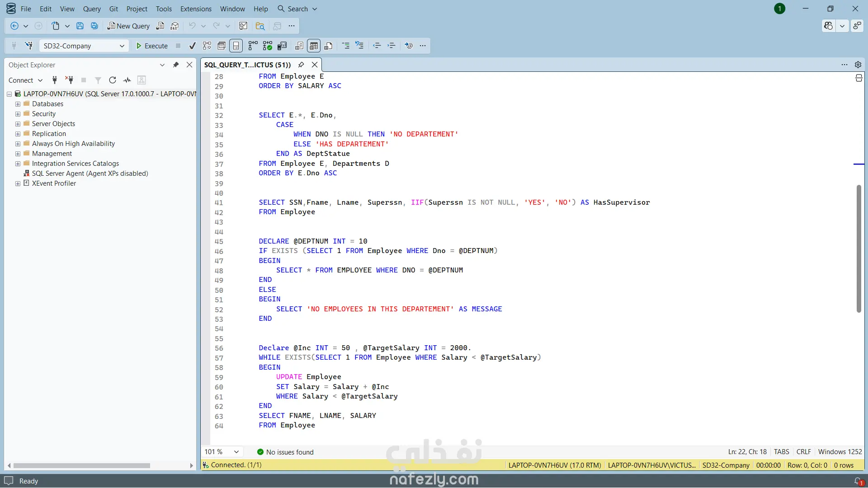Click the New Query button
868x488 pixels.
pos(128,26)
